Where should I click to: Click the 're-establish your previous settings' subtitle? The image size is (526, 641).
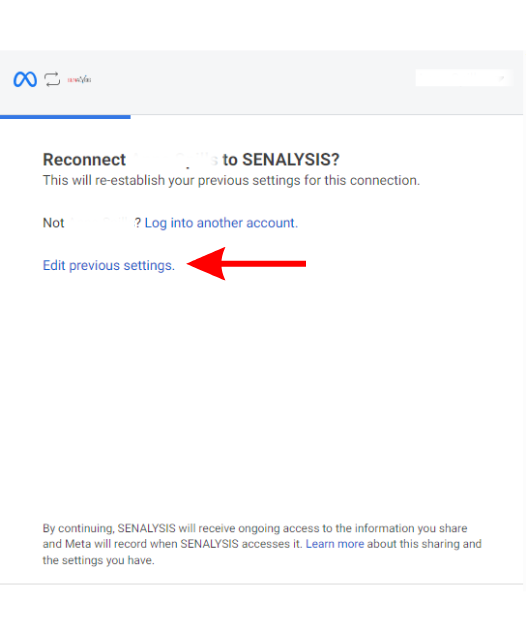pyautogui.click(x=231, y=180)
